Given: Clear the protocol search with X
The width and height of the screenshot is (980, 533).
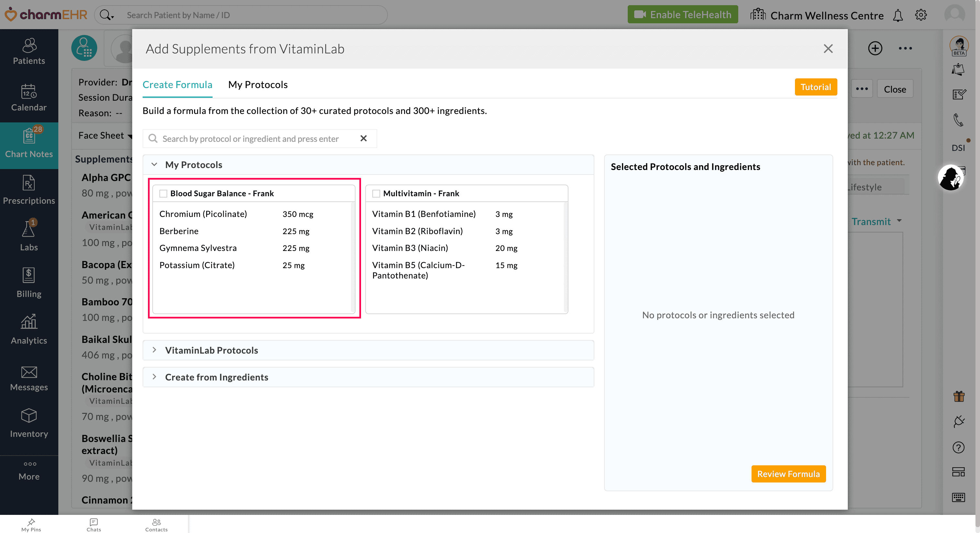Looking at the screenshot, I should pos(363,138).
